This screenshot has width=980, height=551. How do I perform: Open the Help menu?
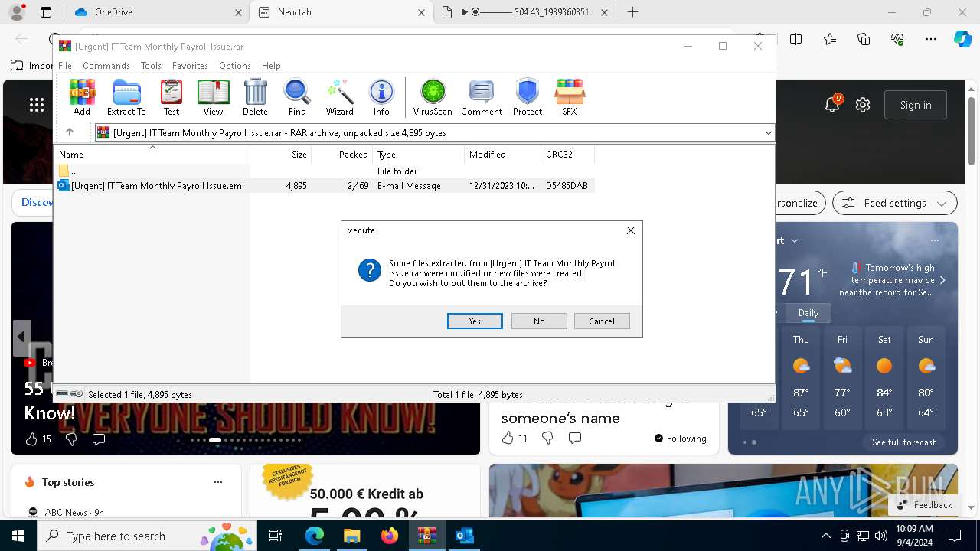(x=271, y=66)
